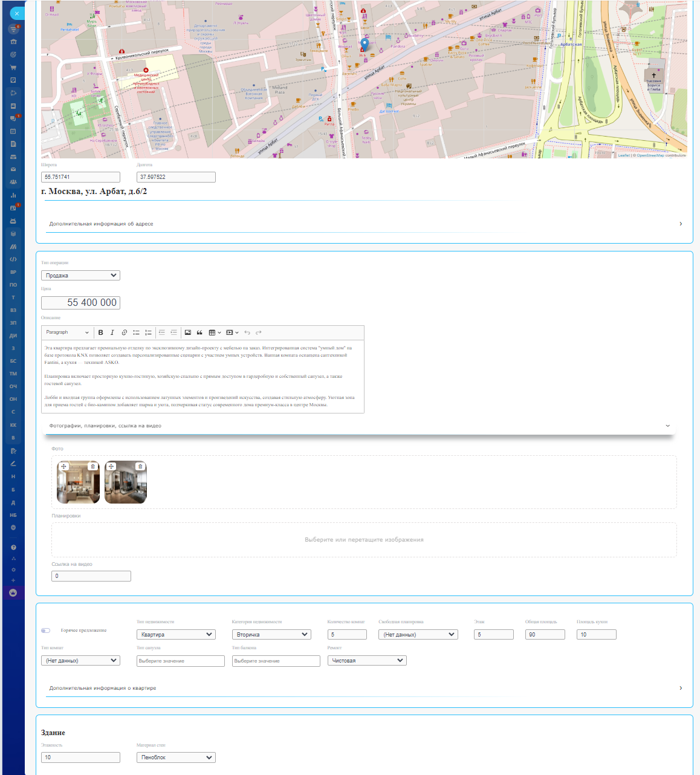The width and height of the screenshot is (700, 775).
Task: Click the move handle on second photo
Action: (111, 467)
